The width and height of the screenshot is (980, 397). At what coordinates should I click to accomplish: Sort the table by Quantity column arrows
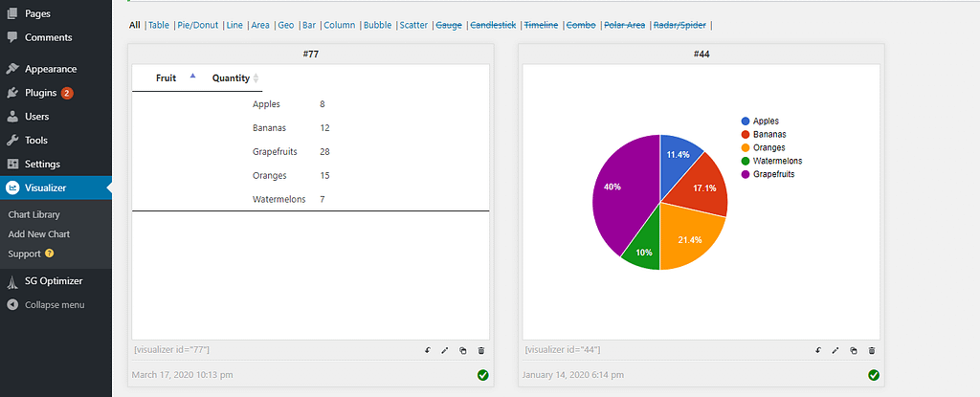point(256,78)
